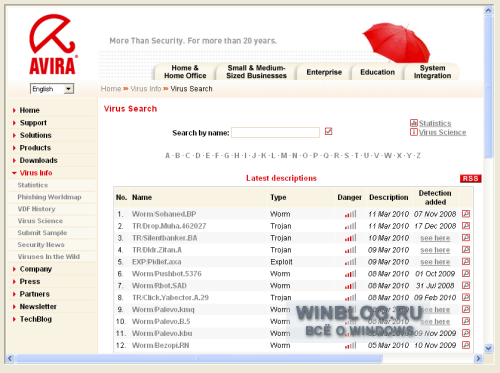
Task: Click 'see here' link for TR/Silentbanker.BA
Action: 435,238
